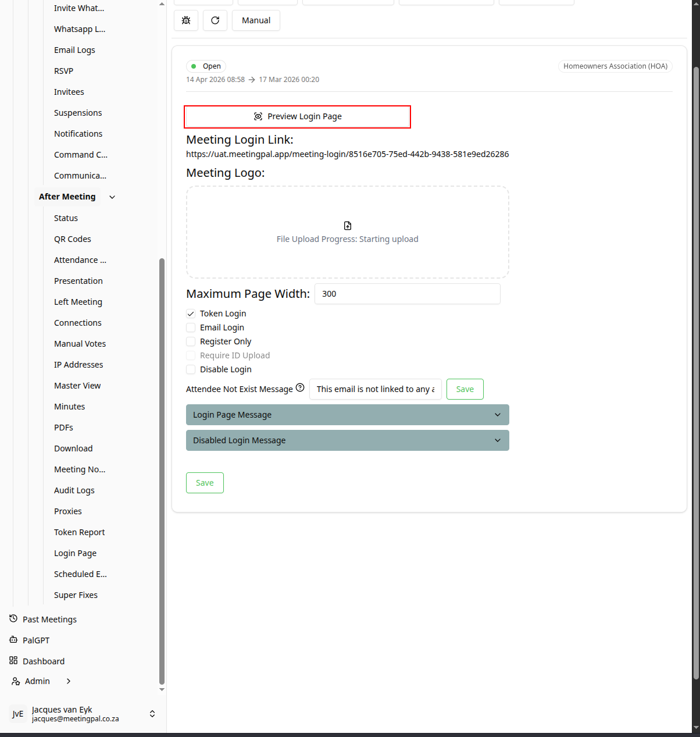Click the Past Meetings history icon
Viewport: 700px width, 737px height.
tap(13, 618)
